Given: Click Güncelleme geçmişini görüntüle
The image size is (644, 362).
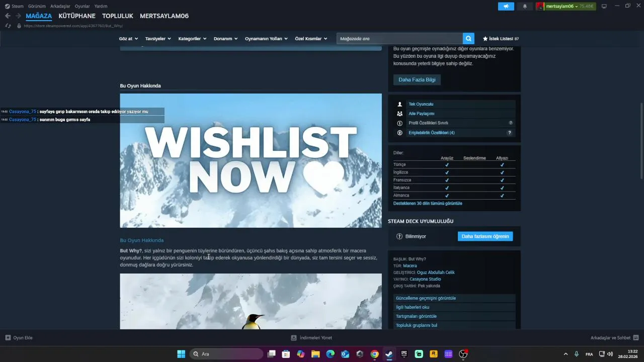Looking at the screenshot, I should point(454,298).
